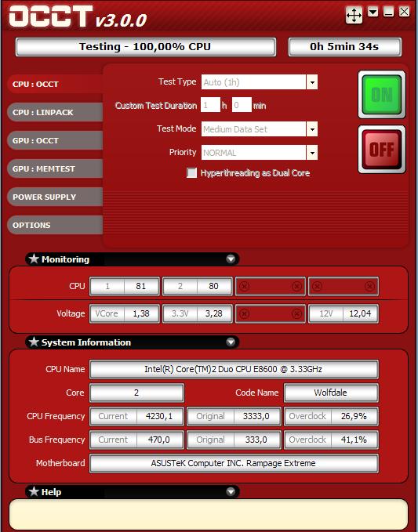
Task: Click the elapsed time 0h 5min 34s
Action: pyautogui.click(x=344, y=47)
